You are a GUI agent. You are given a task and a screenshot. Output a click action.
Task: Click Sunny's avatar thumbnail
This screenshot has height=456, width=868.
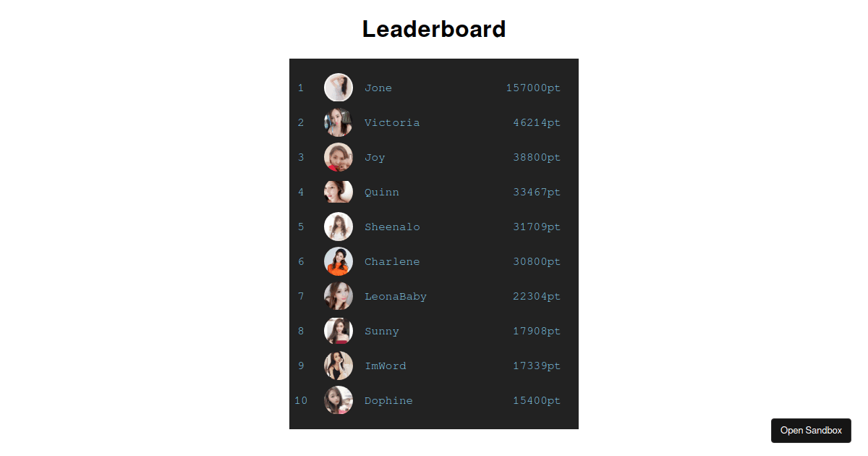(339, 331)
